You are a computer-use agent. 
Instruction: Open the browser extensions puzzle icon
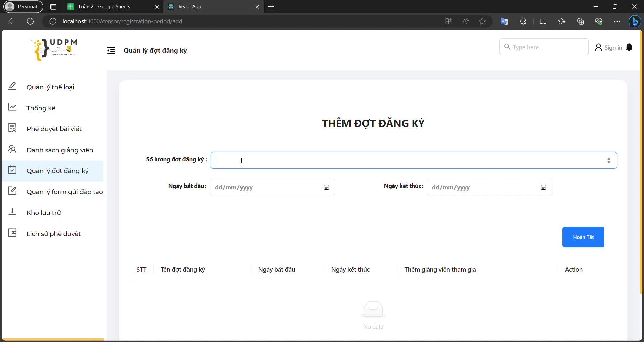point(523,21)
